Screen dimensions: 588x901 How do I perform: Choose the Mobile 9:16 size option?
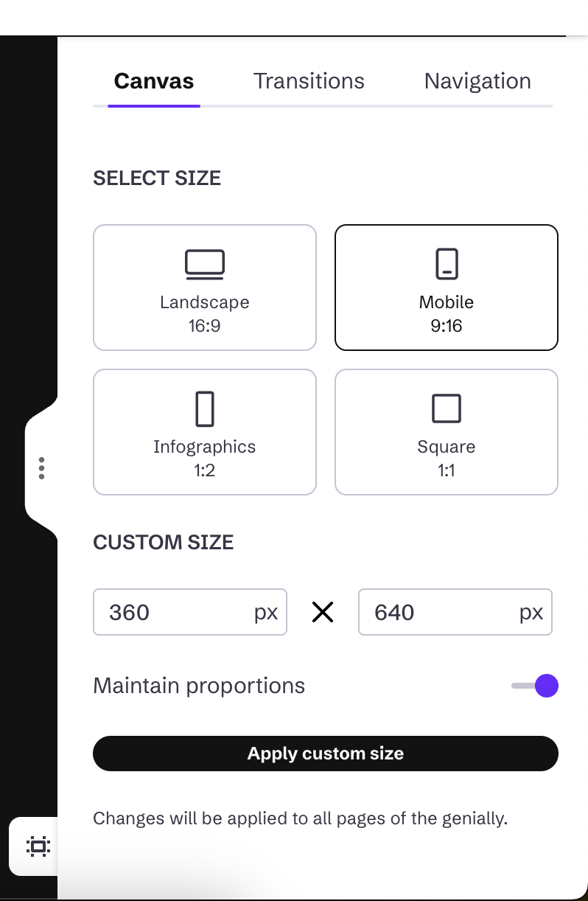pyautogui.click(x=447, y=288)
